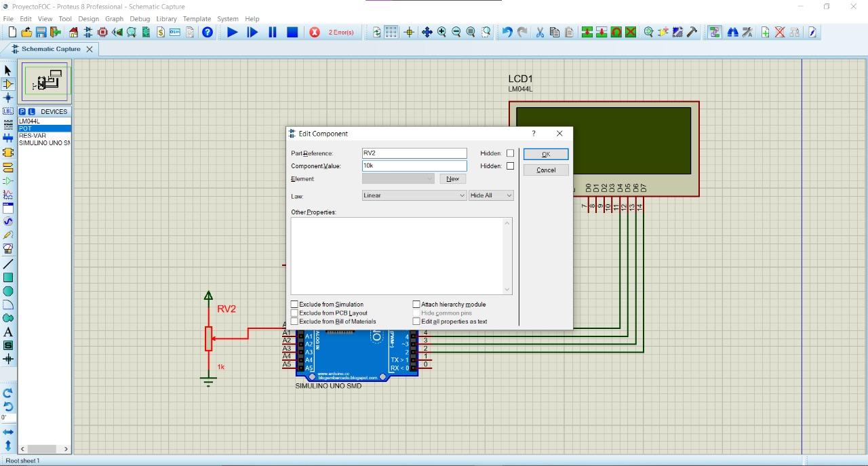This screenshot has height=466, width=868.
Task: Open the Tool menu
Action: 65,19
